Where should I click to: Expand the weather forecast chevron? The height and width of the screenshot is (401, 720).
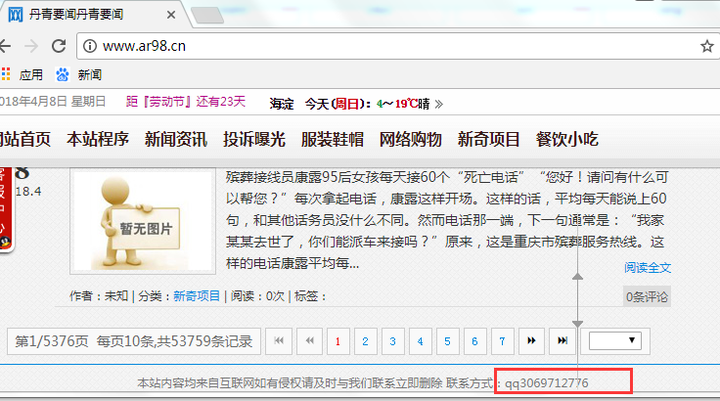(x=439, y=104)
